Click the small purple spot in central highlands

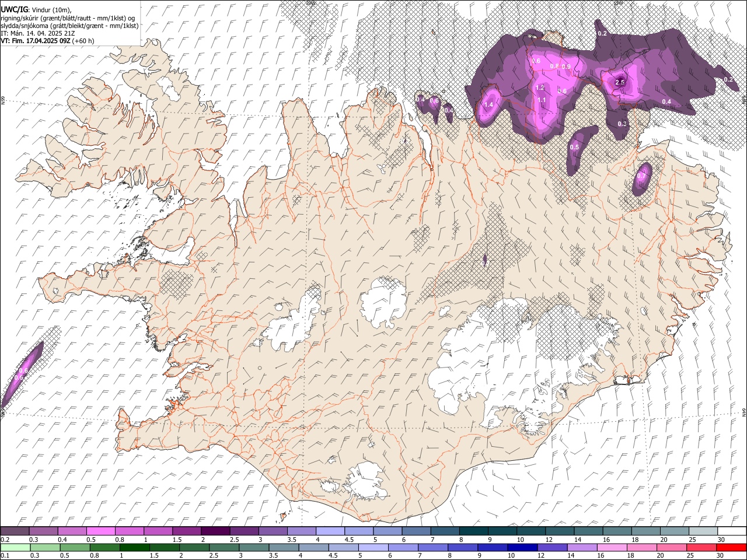pyautogui.click(x=485, y=260)
